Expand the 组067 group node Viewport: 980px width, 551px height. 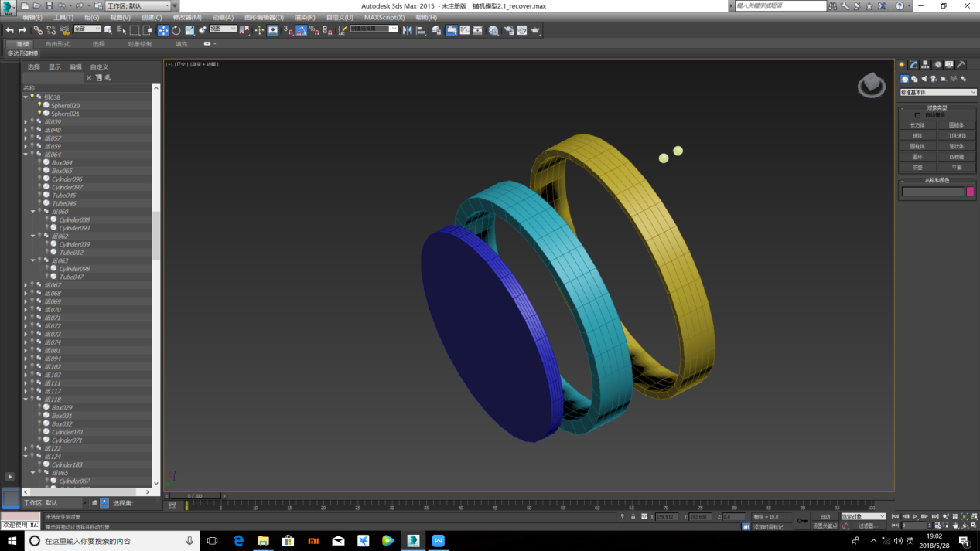click(26, 285)
